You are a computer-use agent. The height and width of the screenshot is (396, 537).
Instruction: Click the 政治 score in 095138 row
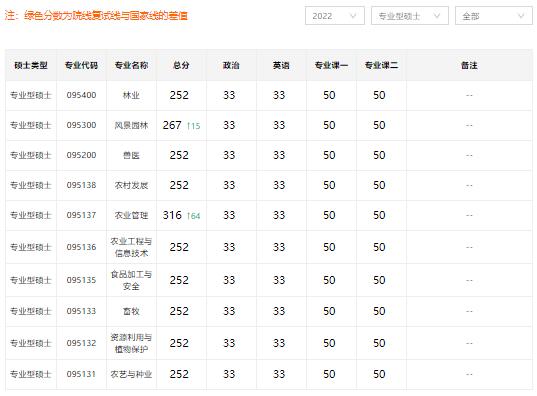pyautogui.click(x=229, y=185)
